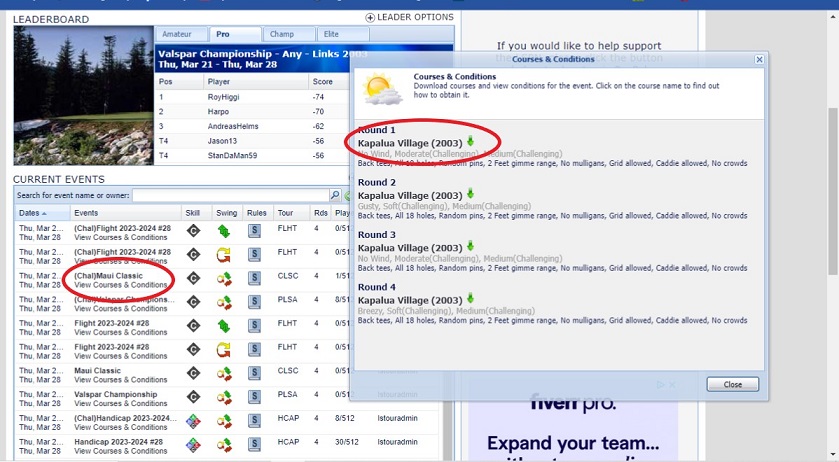Click the colored skill icon for Handicap 2023-2024 #28
The image size is (839, 462).
tap(193, 445)
